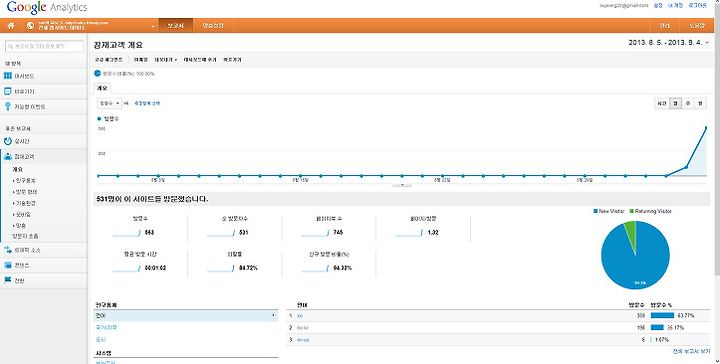Open the date range 2013. 8. 5. - 2013. 9. 4. picker
This screenshot has height=364, width=720.
[x=669, y=43]
